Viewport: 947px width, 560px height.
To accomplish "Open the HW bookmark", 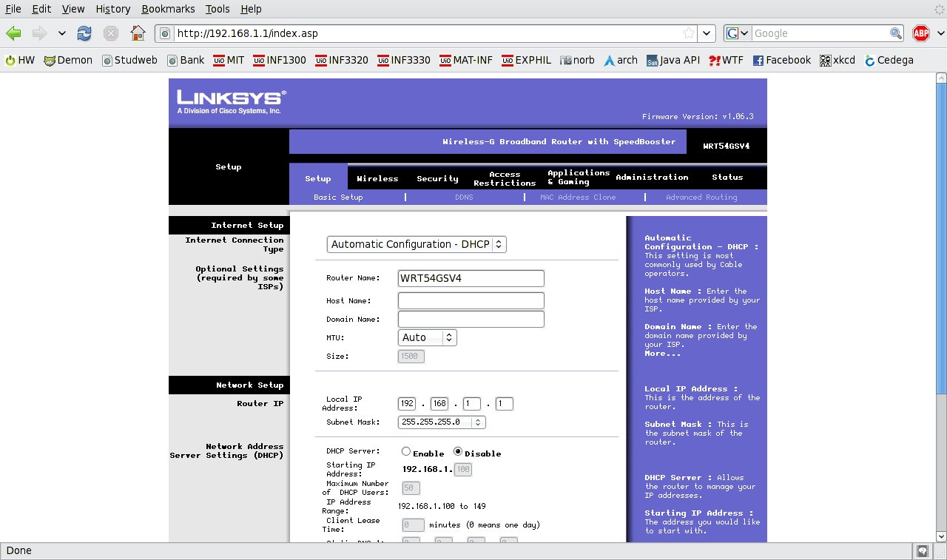I will click(x=20, y=60).
